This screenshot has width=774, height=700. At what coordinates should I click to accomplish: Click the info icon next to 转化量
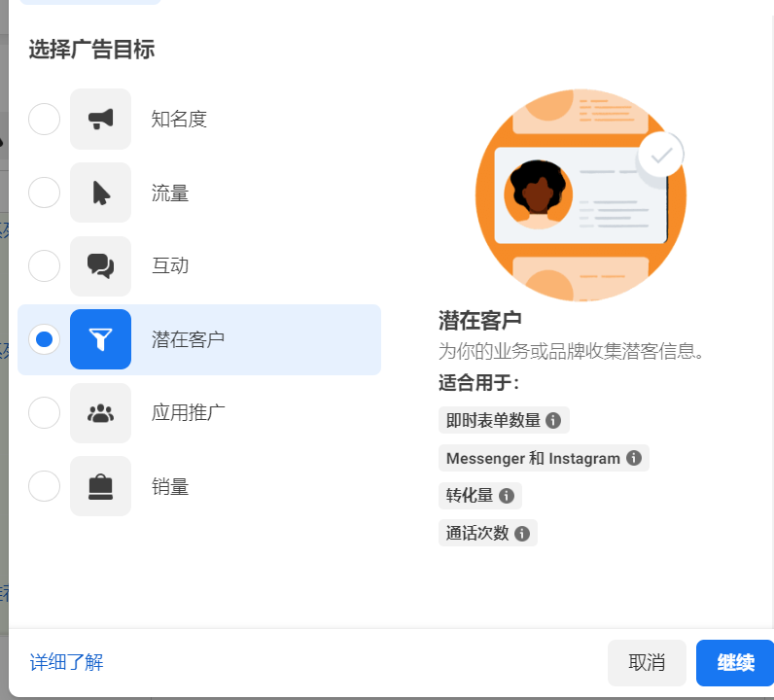coord(507,496)
